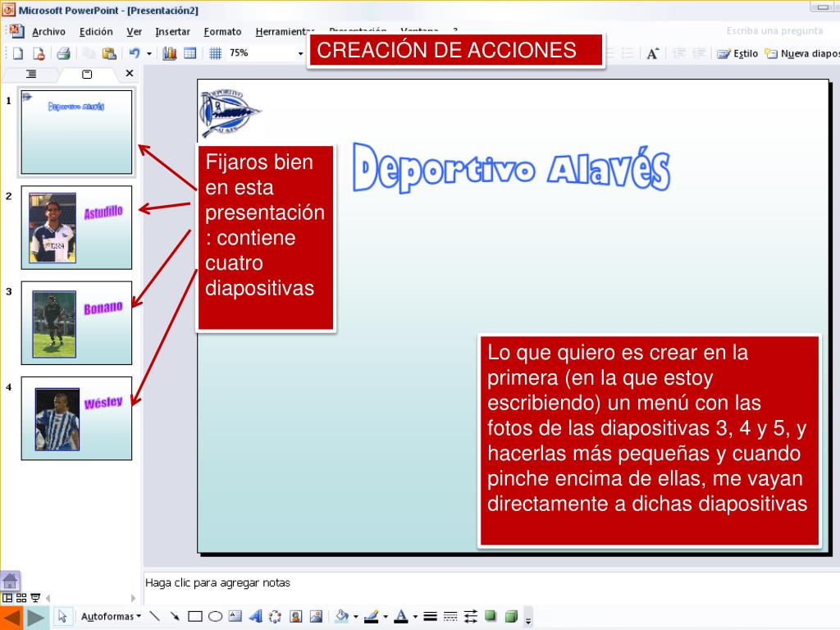This screenshot has height=630, width=840.
Task: Open the Ver menu
Action: point(134,32)
